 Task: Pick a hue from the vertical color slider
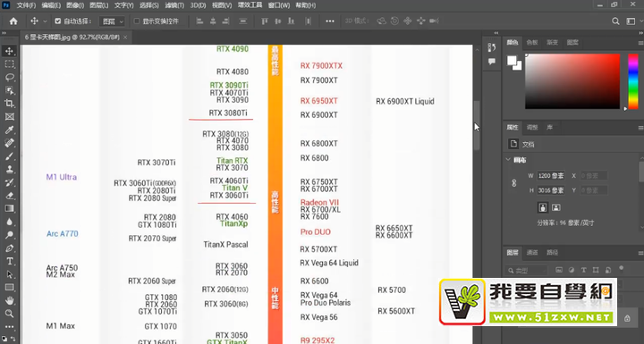click(633, 81)
